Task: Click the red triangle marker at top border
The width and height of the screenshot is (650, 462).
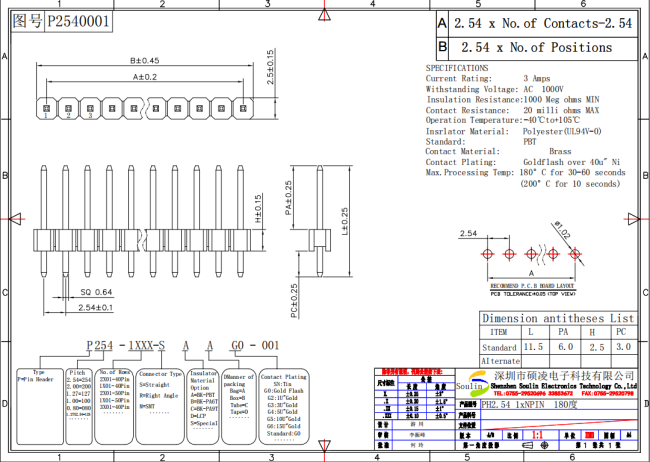Action: pyautogui.click(x=325, y=7)
